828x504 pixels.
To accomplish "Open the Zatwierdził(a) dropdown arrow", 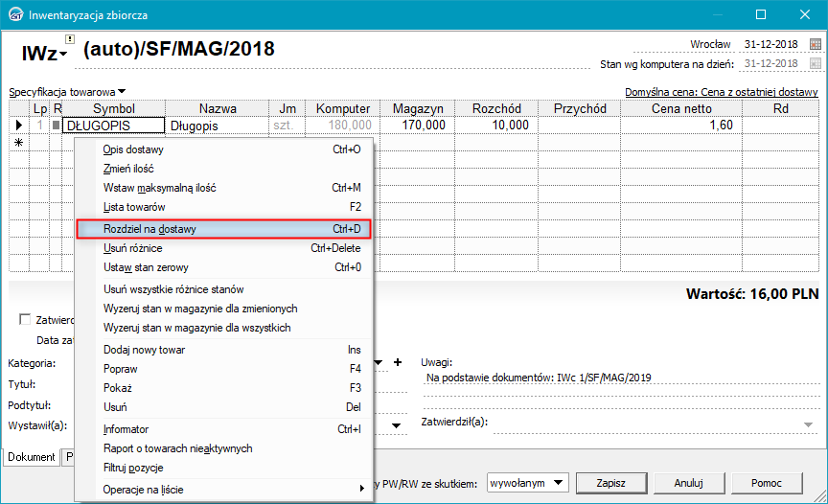I will pos(808,424).
